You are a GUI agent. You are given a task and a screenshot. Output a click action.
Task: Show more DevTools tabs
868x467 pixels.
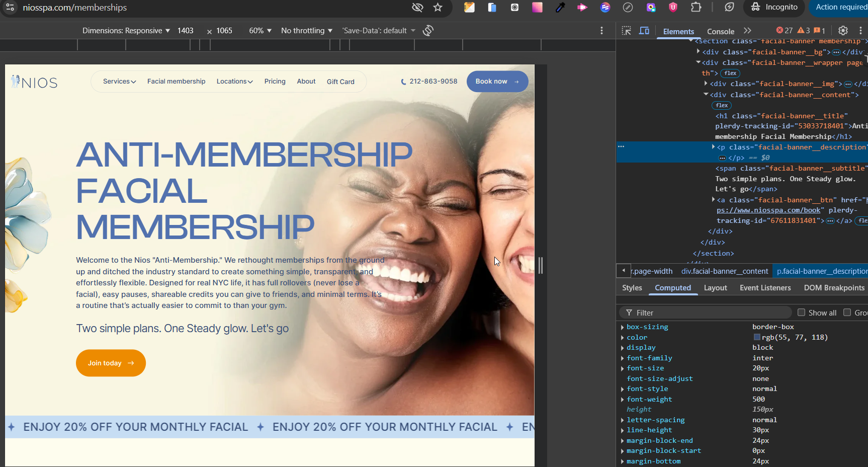[x=748, y=31]
